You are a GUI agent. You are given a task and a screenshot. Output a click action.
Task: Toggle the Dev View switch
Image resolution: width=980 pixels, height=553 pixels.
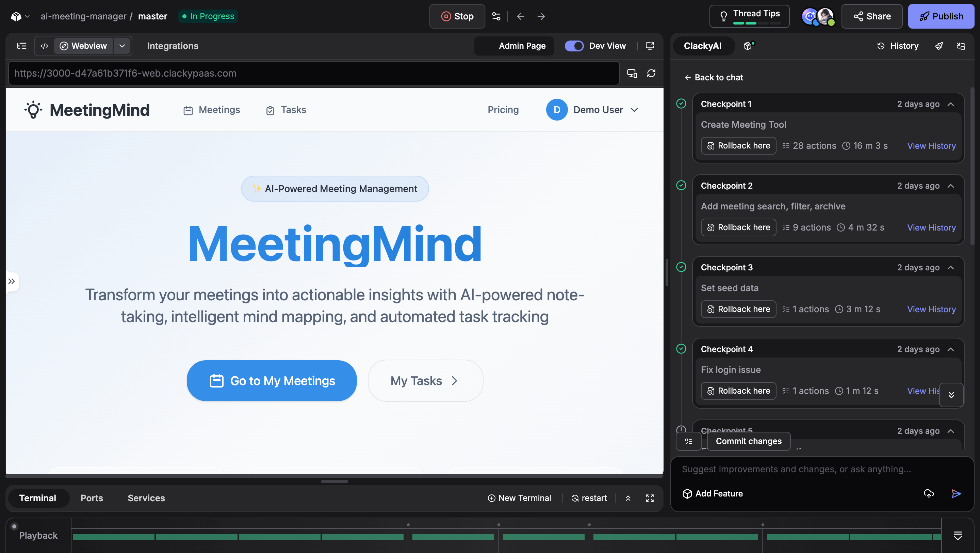[x=574, y=46]
